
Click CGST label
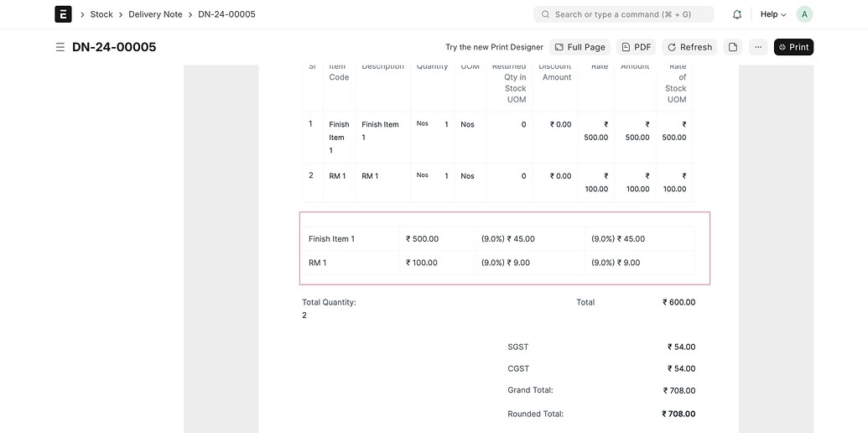518,368
